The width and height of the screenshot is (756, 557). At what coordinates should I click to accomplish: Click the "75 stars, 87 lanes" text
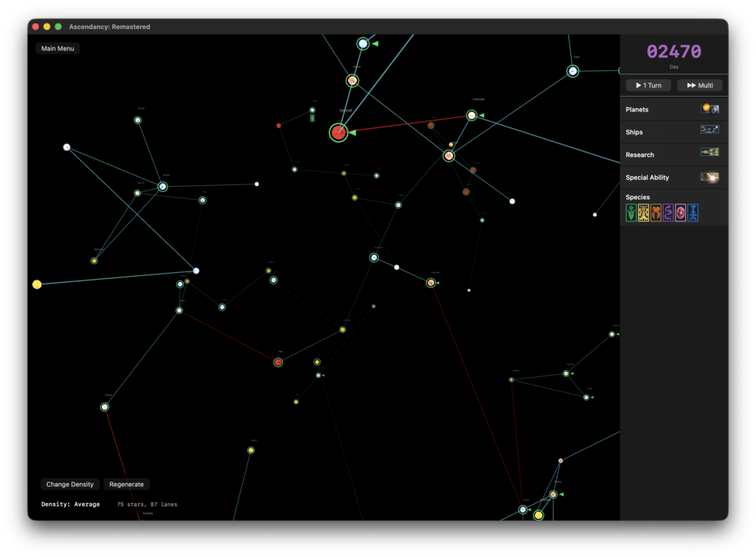click(147, 504)
